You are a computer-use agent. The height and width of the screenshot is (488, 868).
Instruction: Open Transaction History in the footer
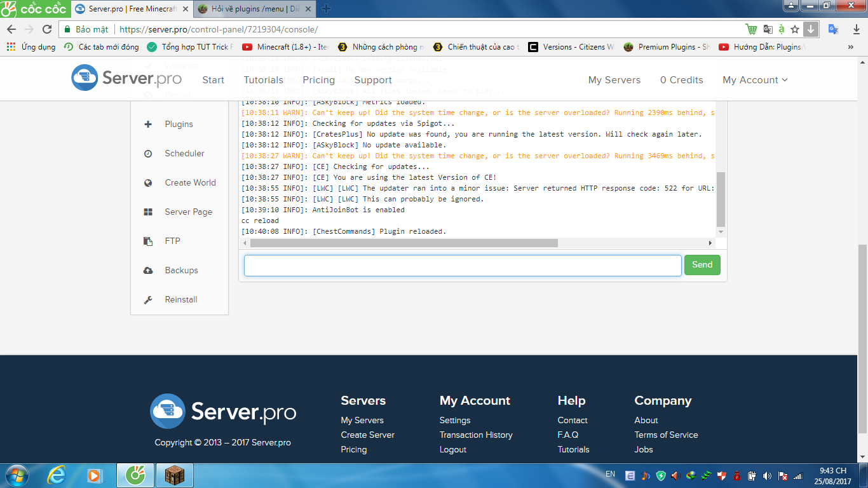[x=476, y=435]
